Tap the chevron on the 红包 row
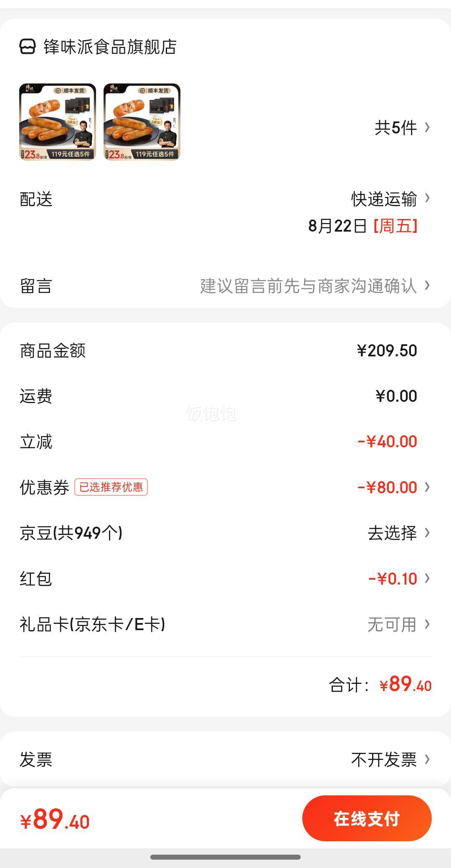The image size is (451, 868). (x=427, y=578)
